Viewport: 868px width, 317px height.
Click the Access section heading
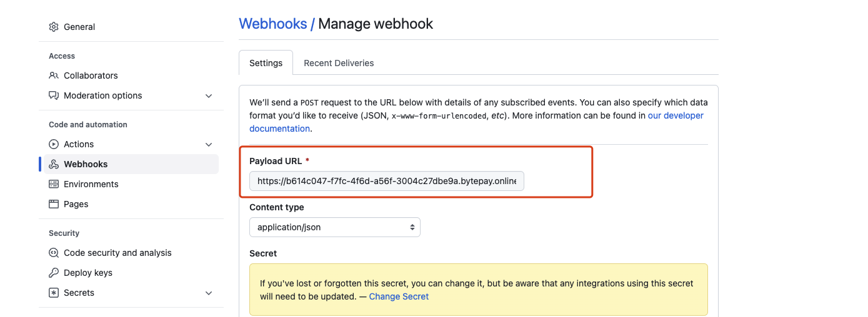click(x=62, y=56)
